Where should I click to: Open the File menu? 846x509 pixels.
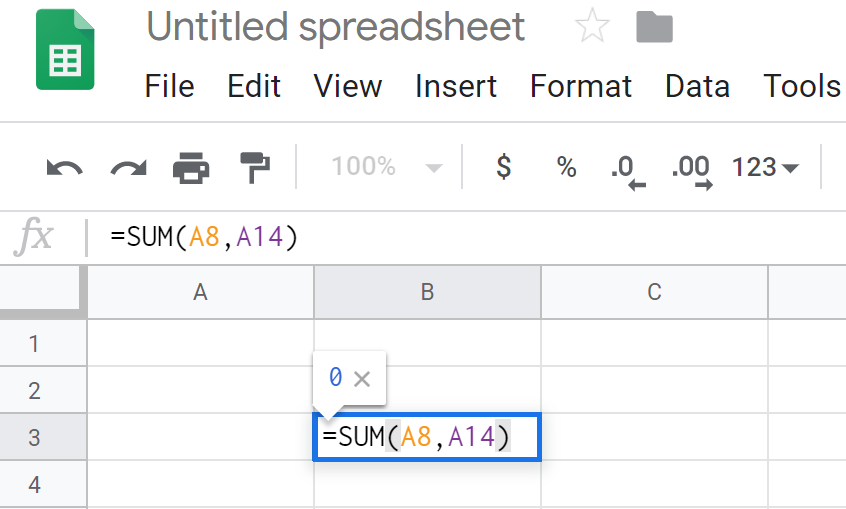(169, 86)
